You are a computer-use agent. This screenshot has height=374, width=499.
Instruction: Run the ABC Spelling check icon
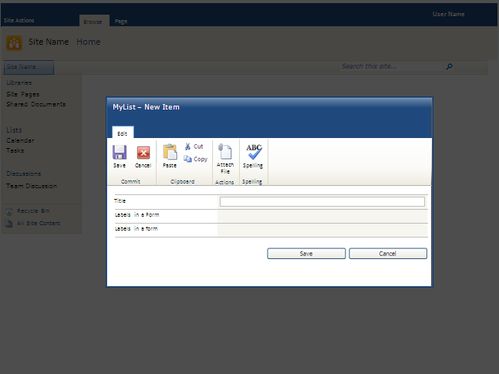pyautogui.click(x=254, y=152)
